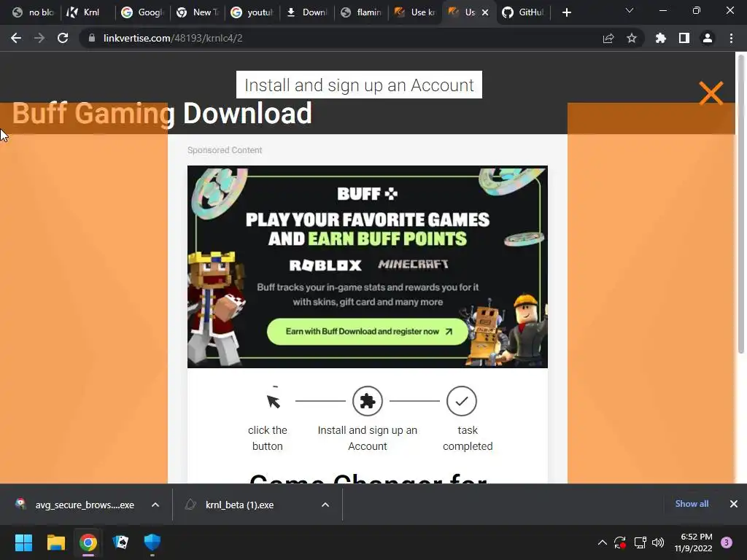This screenshot has height=560, width=747.
Task: Open the notification badge showing 3
Action: 727,542
